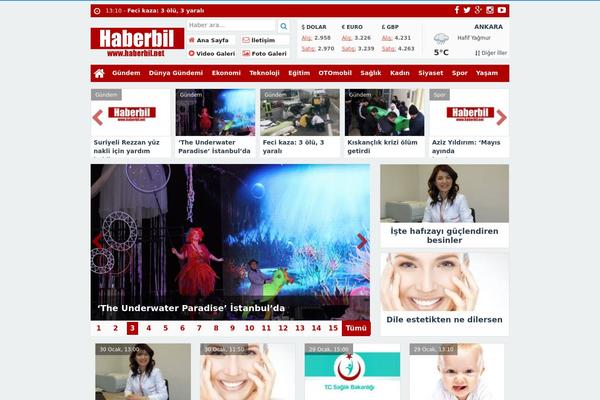600x400 pixels.
Task: Open Ekonomi menu item
Action: (226, 73)
